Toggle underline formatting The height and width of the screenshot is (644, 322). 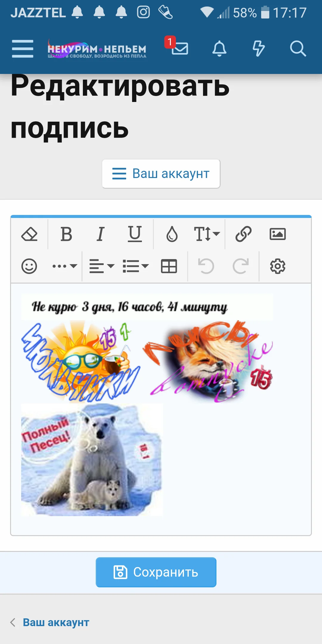135,234
